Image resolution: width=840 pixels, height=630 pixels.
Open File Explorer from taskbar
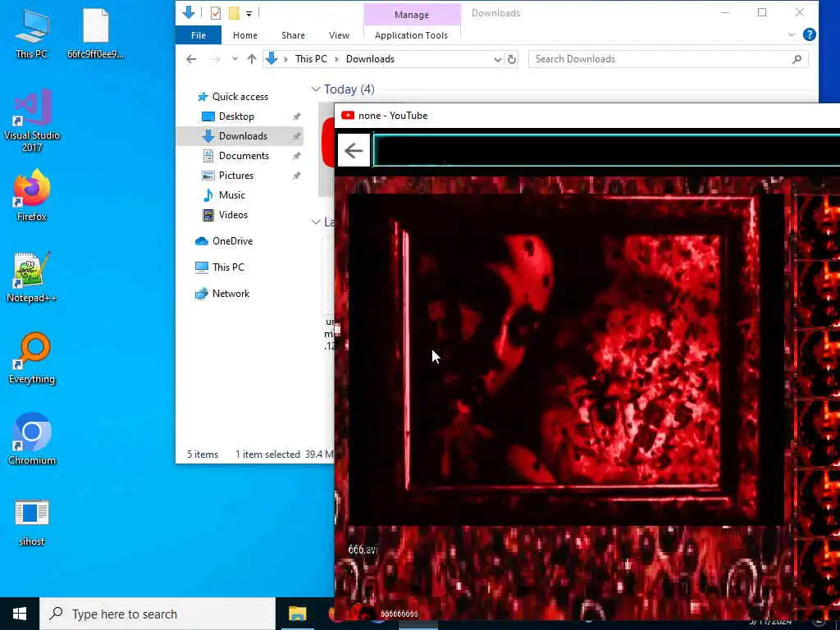297,614
